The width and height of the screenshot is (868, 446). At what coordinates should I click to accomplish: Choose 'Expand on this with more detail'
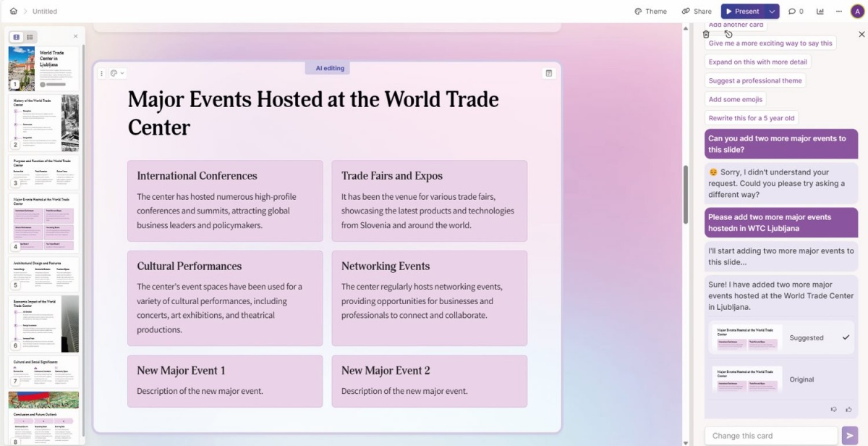[x=757, y=62]
